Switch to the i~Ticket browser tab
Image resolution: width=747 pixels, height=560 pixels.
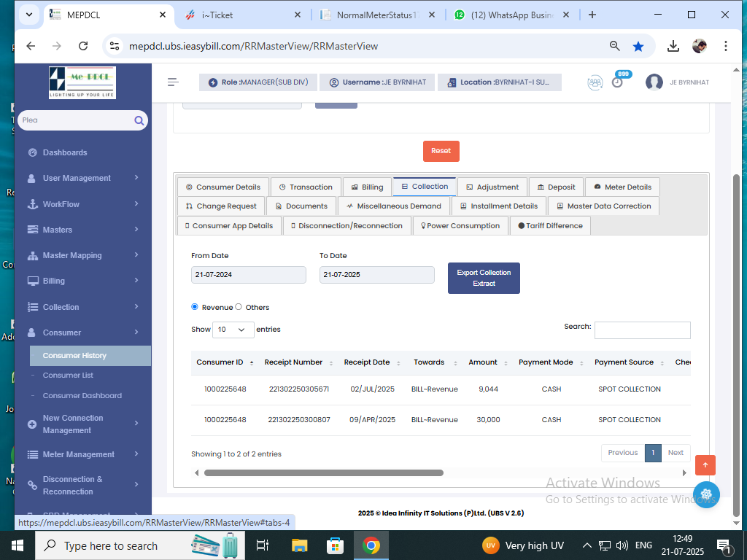click(243, 15)
